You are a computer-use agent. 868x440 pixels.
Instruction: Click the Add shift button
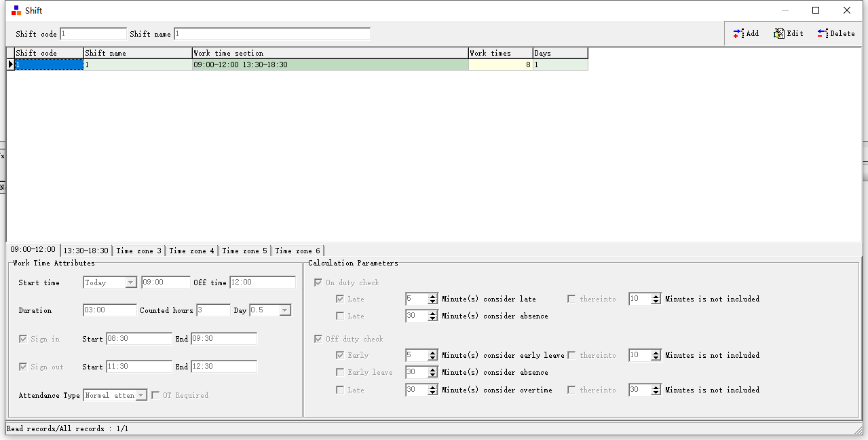746,33
